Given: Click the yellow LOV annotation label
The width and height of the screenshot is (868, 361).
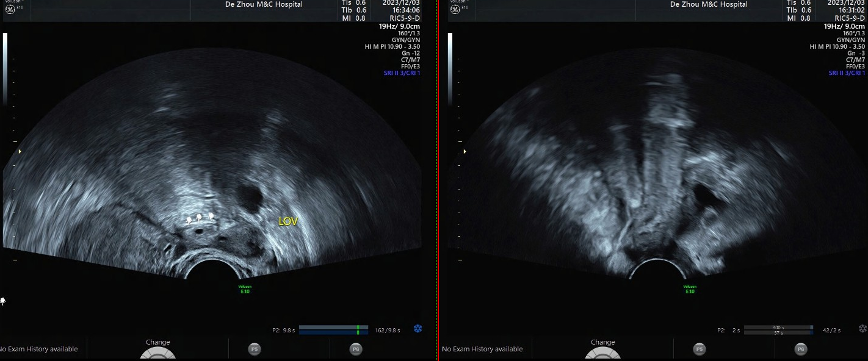Looking at the screenshot, I should 288,222.
